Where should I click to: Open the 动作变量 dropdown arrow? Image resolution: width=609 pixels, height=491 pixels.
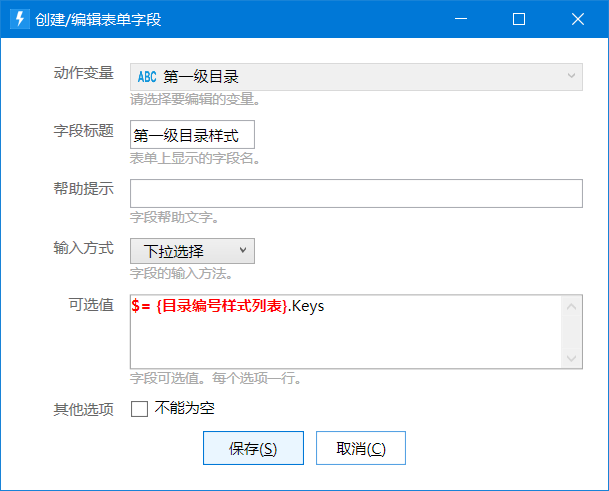571,76
